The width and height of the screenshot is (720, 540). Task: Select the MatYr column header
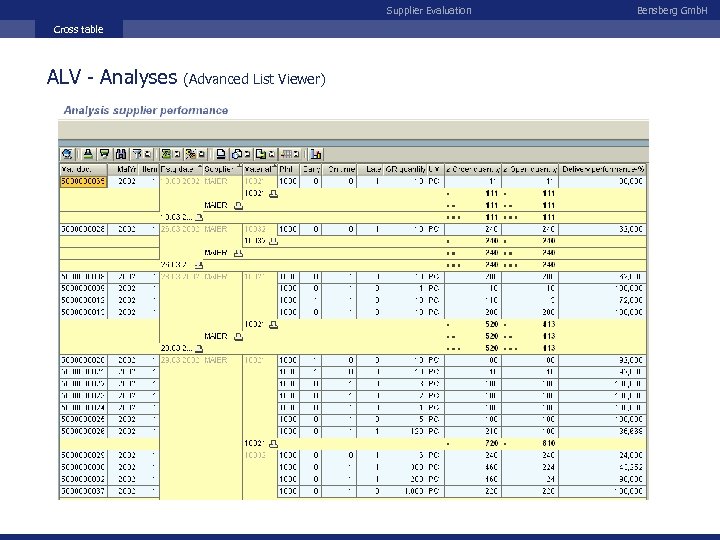[123, 169]
